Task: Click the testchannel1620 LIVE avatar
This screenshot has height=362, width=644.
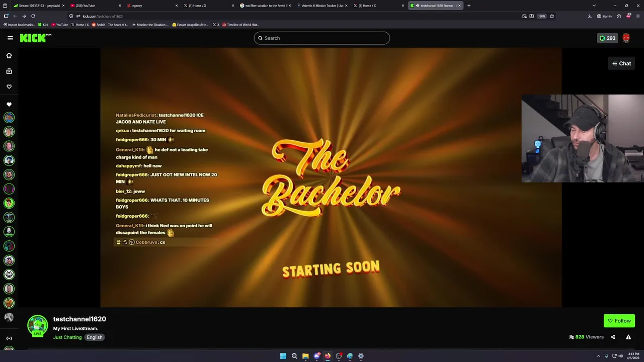Action: pos(38,325)
